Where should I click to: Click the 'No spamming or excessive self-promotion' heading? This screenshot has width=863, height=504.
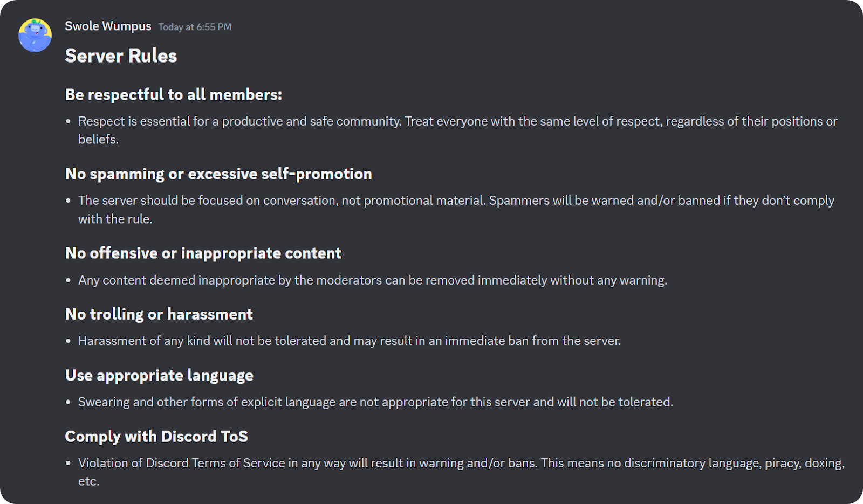(218, 174)
